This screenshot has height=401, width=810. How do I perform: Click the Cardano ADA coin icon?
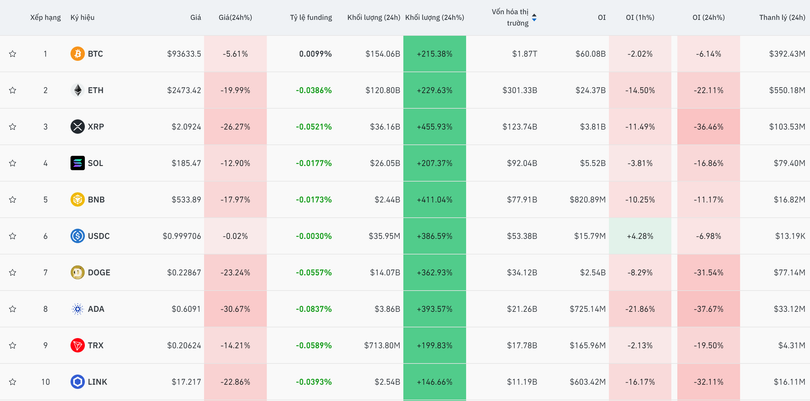(77, 309)
